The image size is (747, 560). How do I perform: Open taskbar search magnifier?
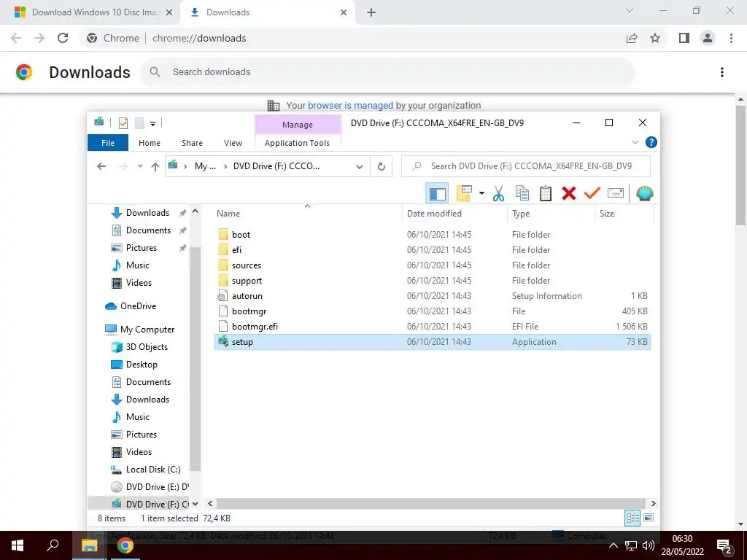tap(53, 545)
